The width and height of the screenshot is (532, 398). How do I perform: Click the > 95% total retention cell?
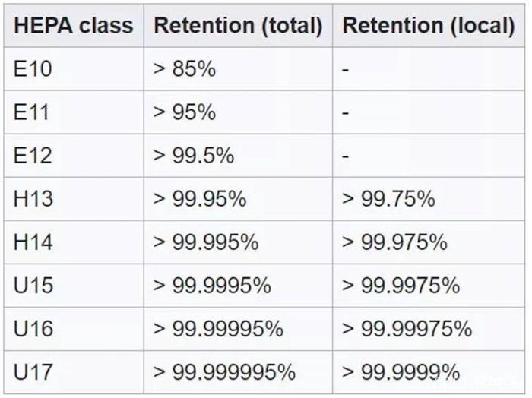coord(184,112)
